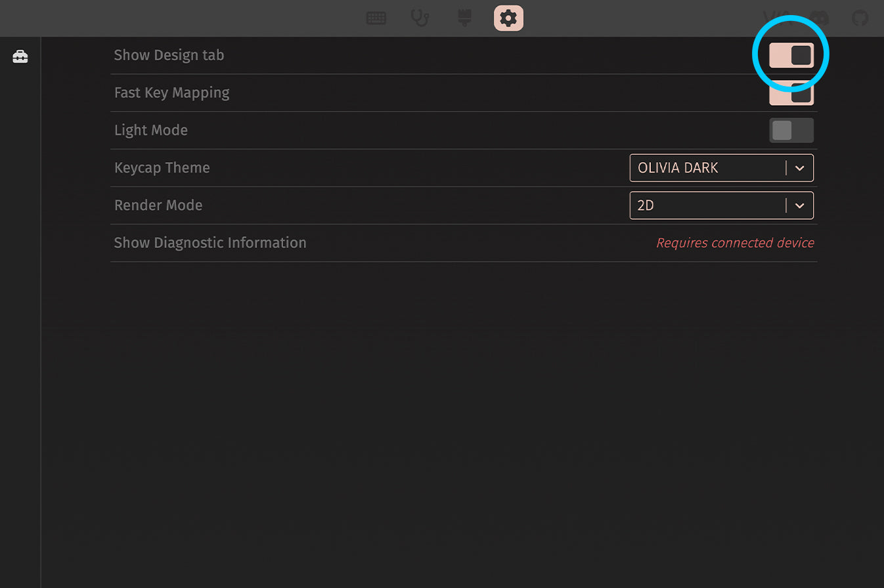The image size is (884, 588).
Task: Select the toolbox icon in sidebar
Action: pyautogui.click(x=20, y=57)
